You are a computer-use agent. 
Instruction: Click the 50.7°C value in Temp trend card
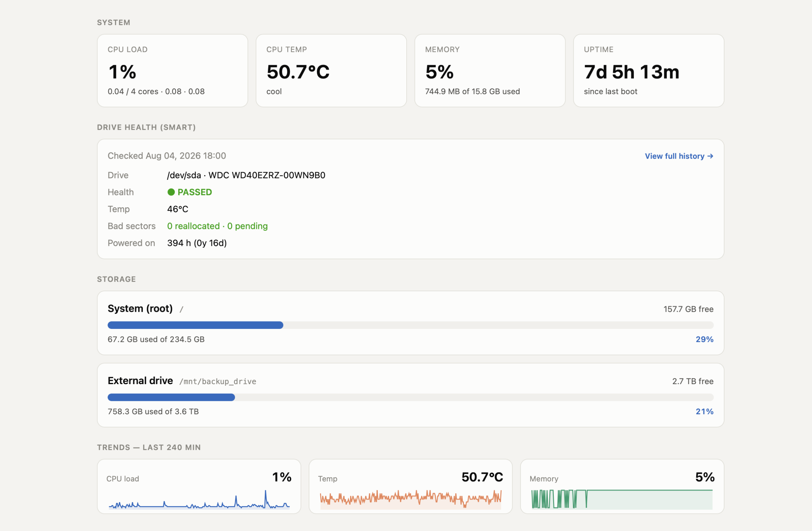point(482,477)
